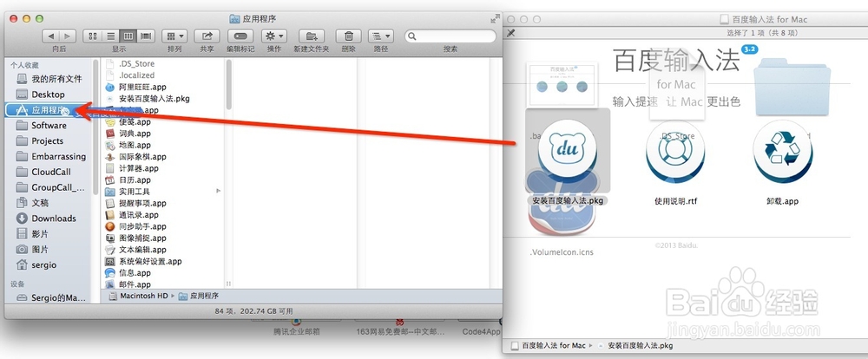Switch Finder to icon view
The height and width of the screenshot is (359, 868).
tap(93, 36)
